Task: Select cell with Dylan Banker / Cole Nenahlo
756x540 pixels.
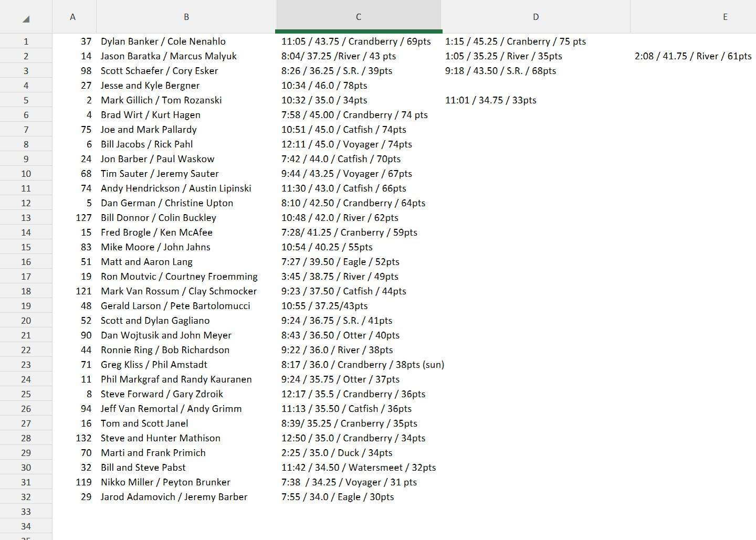Action: [163, 41]
